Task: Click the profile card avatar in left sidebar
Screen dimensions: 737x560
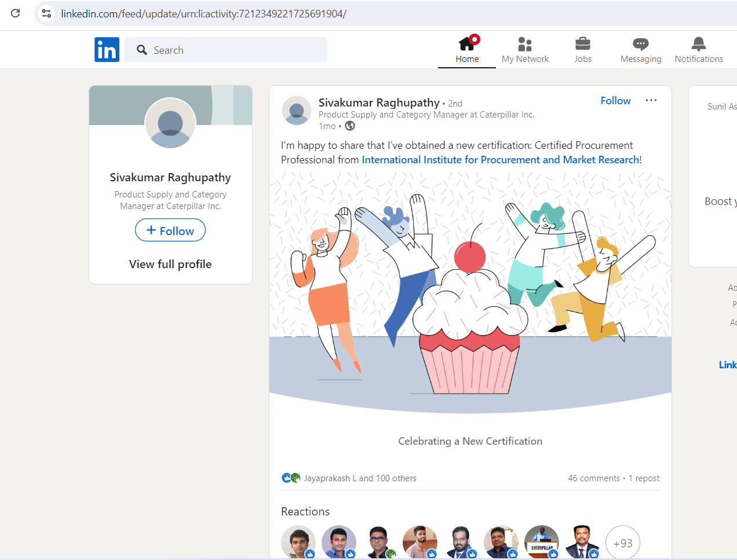Action: point(170,123)
